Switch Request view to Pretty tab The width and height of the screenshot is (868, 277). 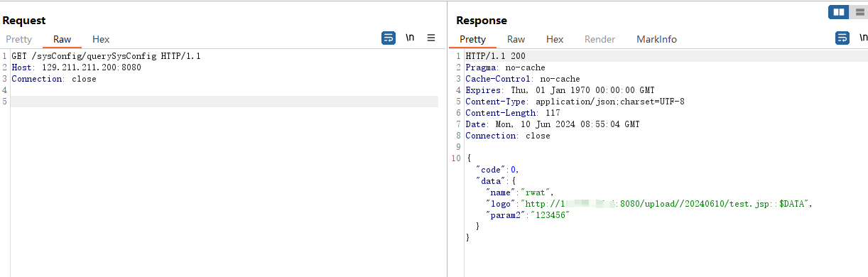[19, 40]
